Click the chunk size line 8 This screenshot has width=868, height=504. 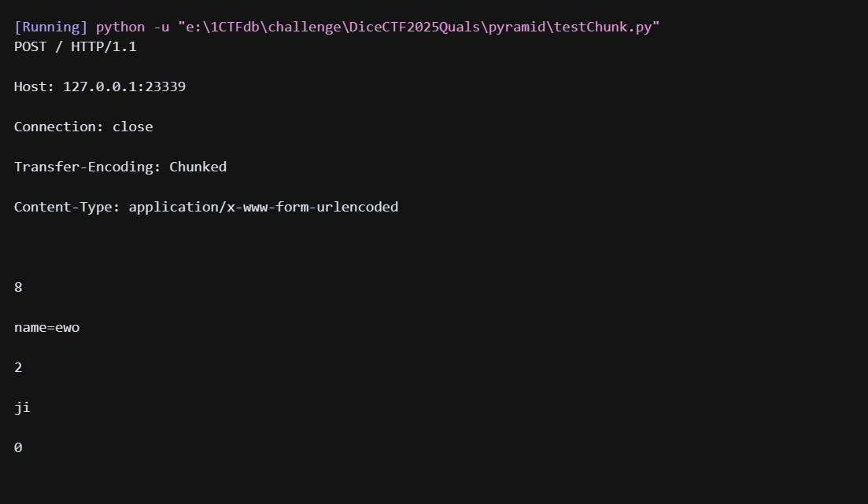click(x=18, y=288)
